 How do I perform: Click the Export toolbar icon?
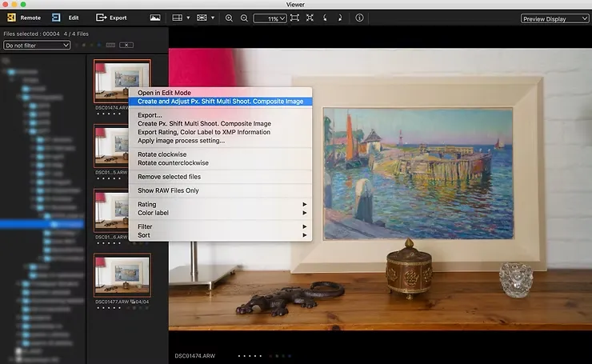(x=101, y=17)
